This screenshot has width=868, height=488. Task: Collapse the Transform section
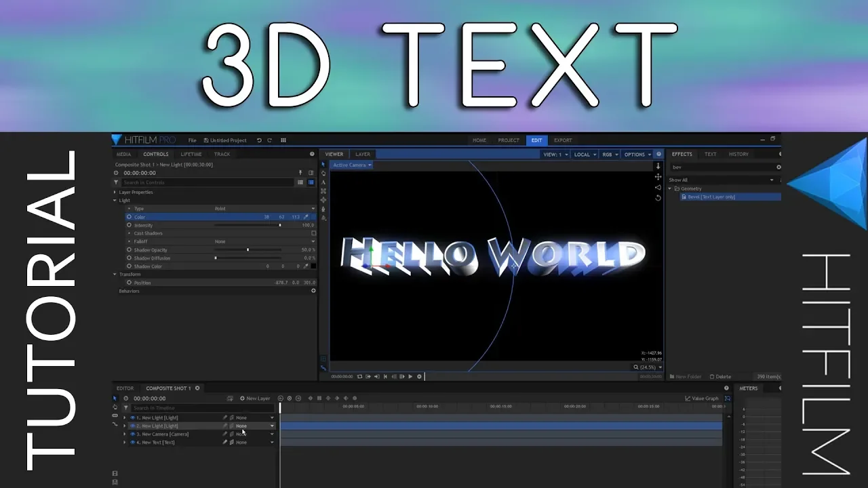[115, 274]
